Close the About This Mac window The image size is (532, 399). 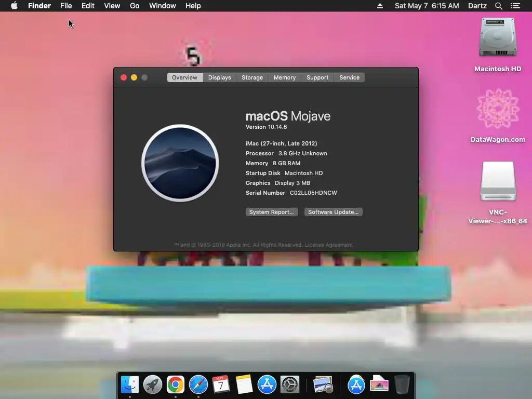pyautogui.click(x=124, y=77)
